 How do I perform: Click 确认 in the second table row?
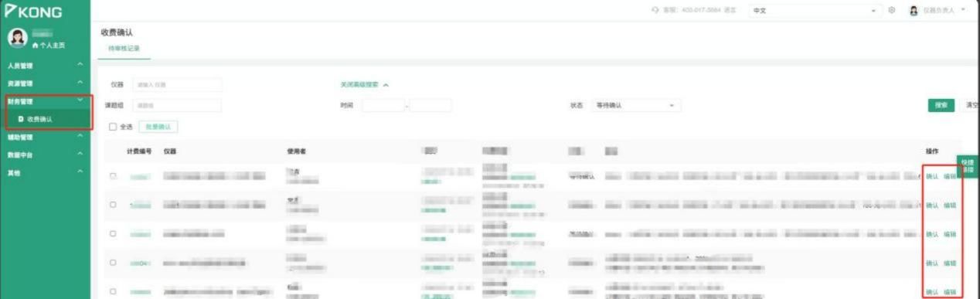pyautogui.click(x=932, y=205)
